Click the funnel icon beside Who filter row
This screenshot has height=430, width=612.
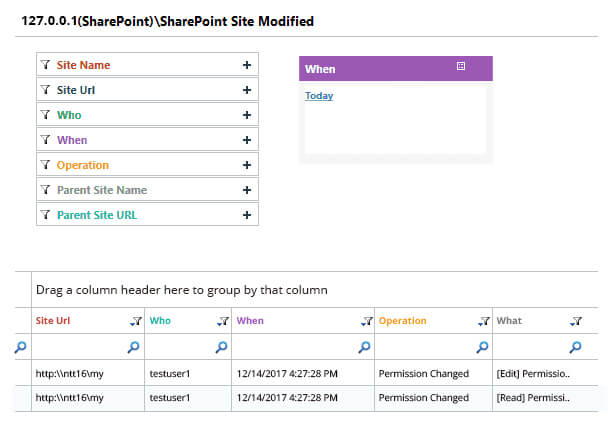click(x=45, y=115)
